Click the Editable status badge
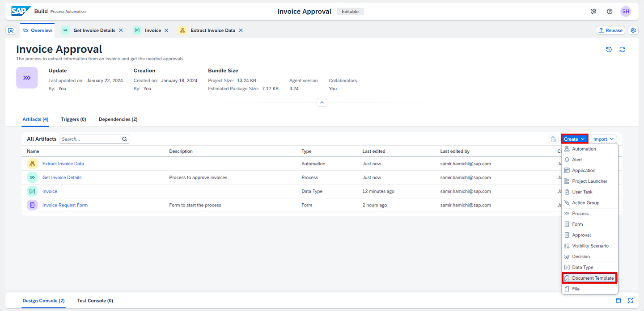644x311 pixels. tap(350, 12)
